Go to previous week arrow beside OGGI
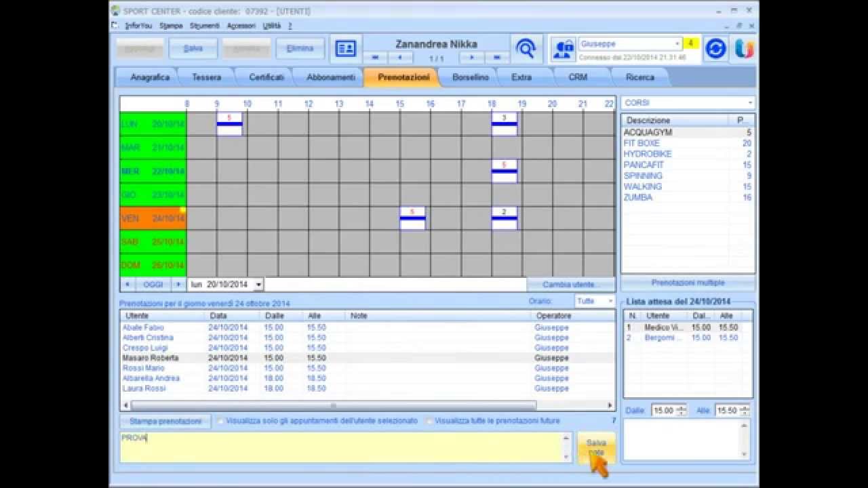Viewport: 868px width, 488px height. 127,285
